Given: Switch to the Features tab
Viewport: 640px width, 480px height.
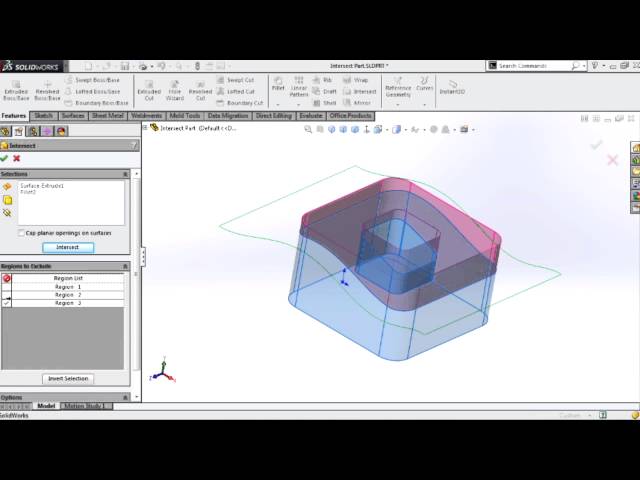Looking at the screenshot, I should click(14, 116).
